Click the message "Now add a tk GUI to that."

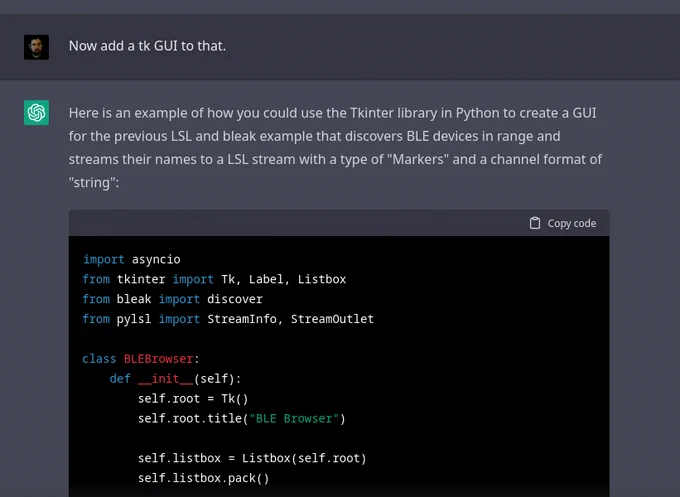click(147, 46)
